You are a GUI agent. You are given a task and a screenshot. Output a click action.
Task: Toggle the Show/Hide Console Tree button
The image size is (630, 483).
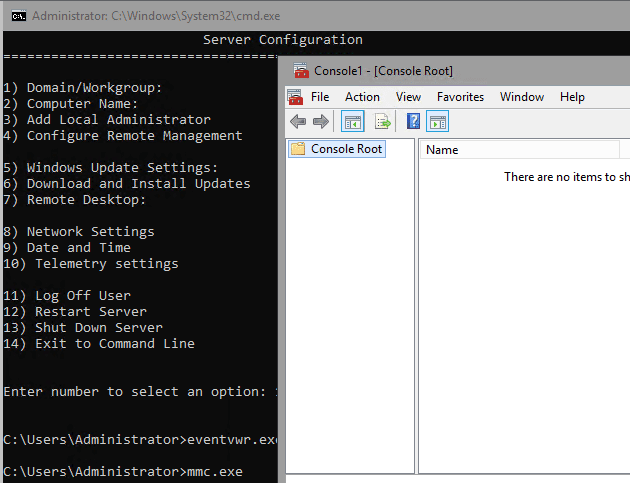tap(352, 122)
